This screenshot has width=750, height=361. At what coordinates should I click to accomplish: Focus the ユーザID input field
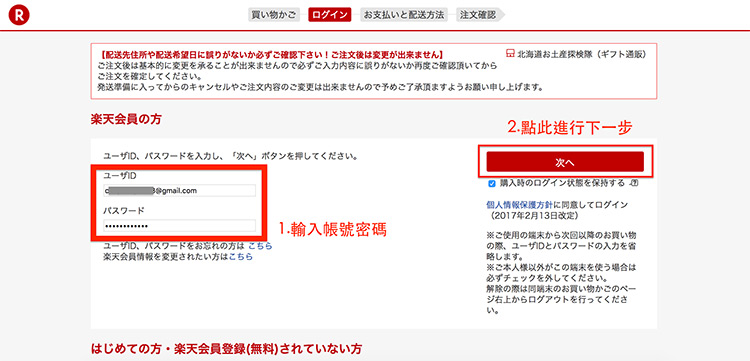179,190
